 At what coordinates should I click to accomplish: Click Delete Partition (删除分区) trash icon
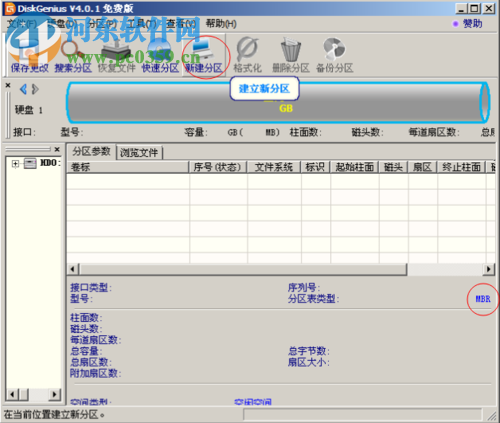[291, 55]
